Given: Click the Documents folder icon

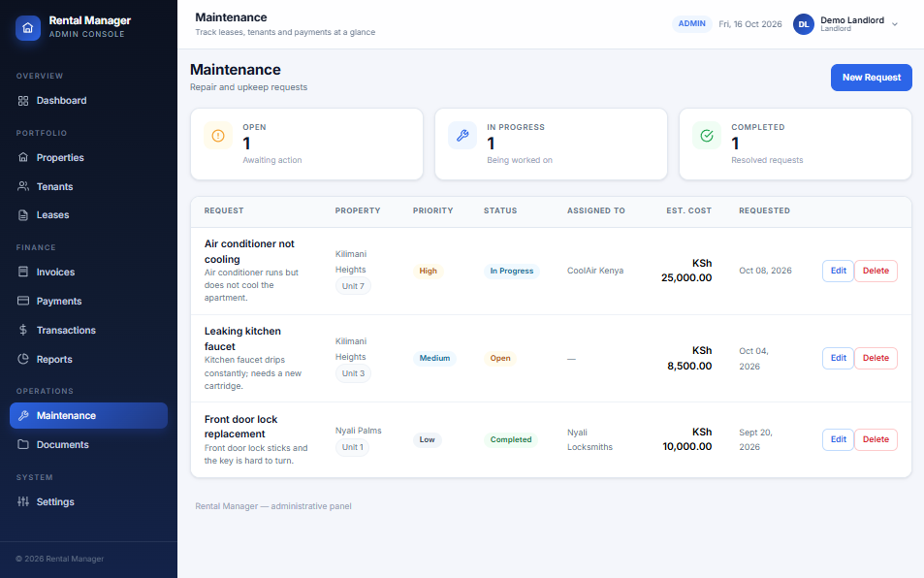Looking at the screenshot, I should pyautogui.click(x=23, y=444).
